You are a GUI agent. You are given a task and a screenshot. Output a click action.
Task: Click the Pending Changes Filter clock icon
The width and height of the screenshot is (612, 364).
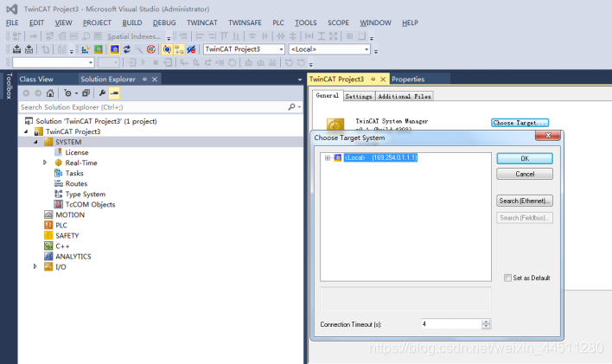68,93
